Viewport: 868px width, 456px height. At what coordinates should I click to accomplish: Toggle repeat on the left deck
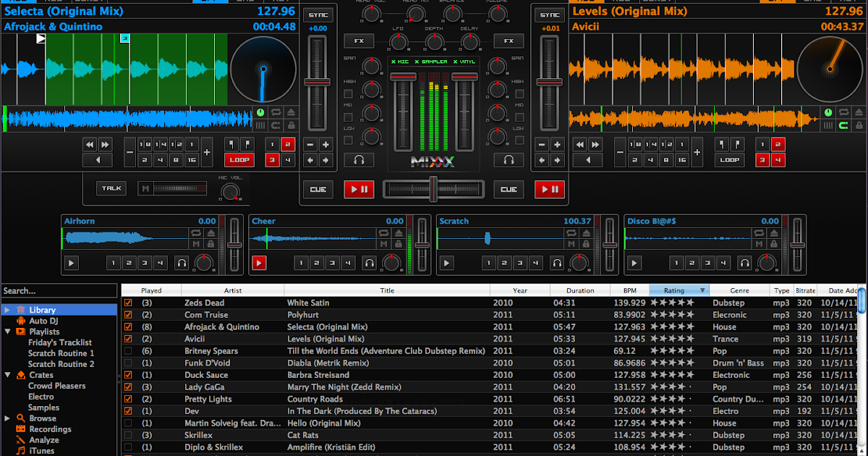276,112
